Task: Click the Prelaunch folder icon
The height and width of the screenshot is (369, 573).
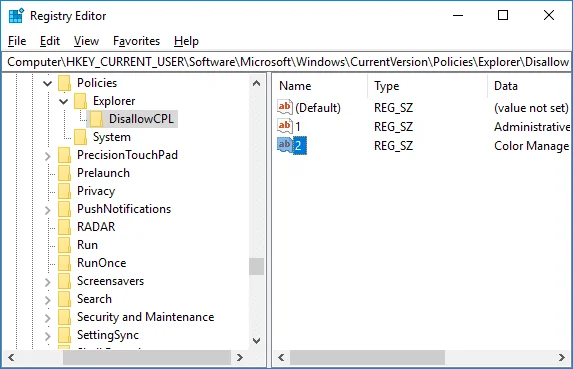Action: pos(65,173)
